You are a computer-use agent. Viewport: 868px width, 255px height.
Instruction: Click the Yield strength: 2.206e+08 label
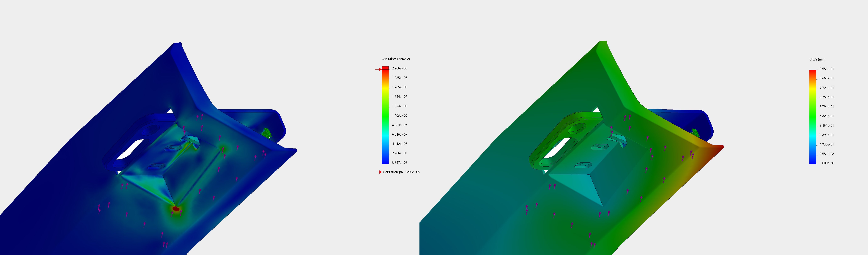tap(401, 172)
